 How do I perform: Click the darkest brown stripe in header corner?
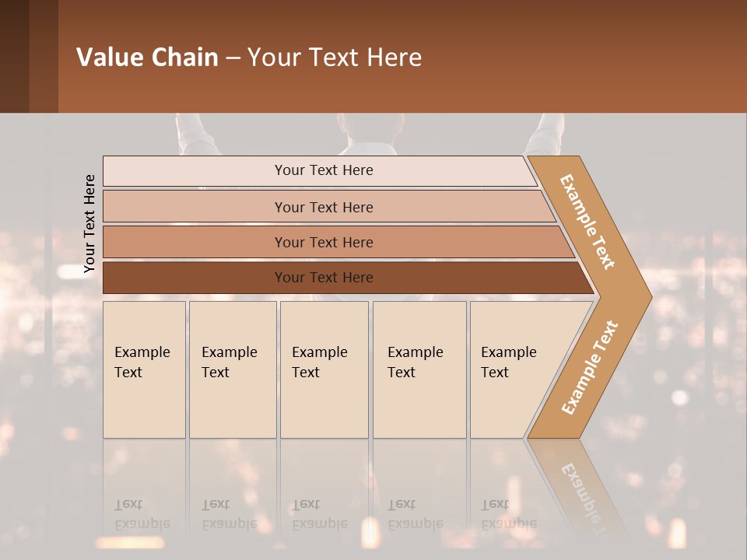pos(14,56)
